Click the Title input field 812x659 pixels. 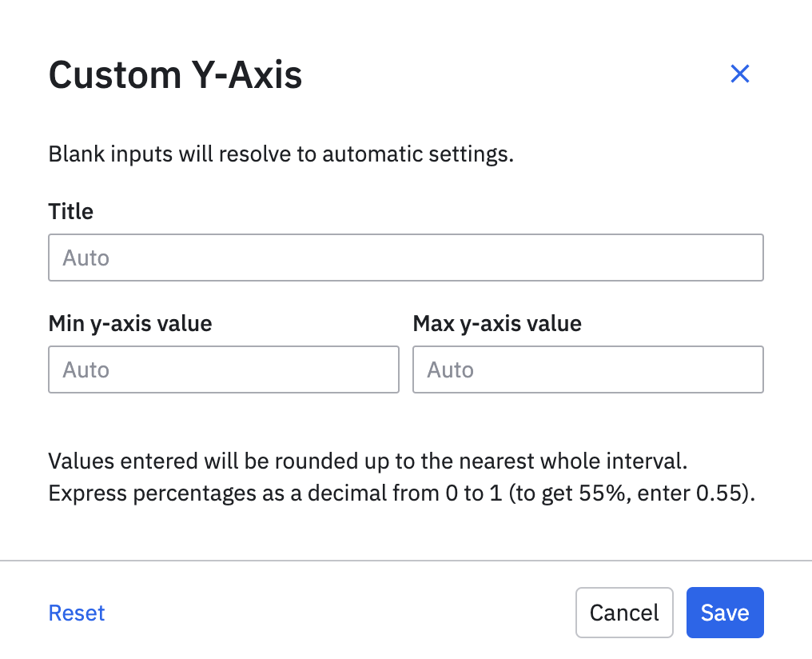[x=406, y=258]
